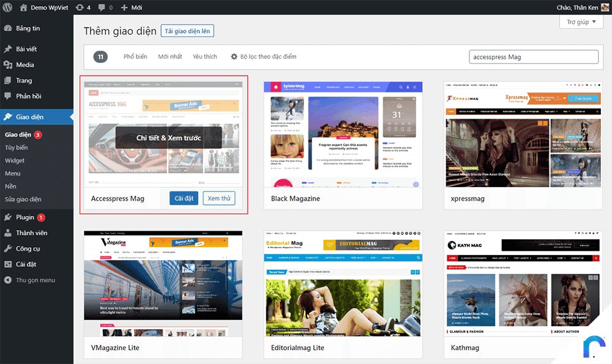Image resolution: width=612 pixels, height=364 pixels.
Task: Click Cài đặt to install Accesspress Mag
Action: click(184, 198)
